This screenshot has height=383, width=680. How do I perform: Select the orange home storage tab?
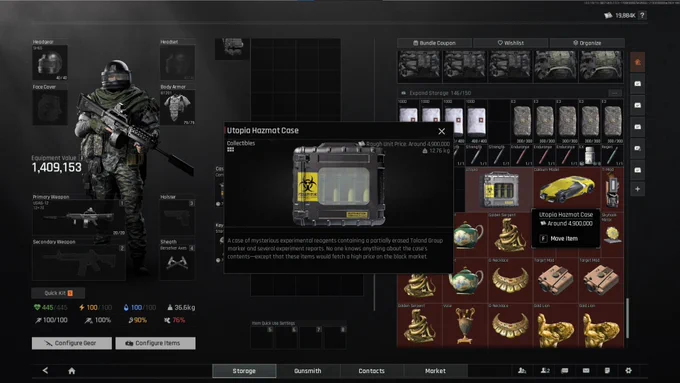(638, 62)
